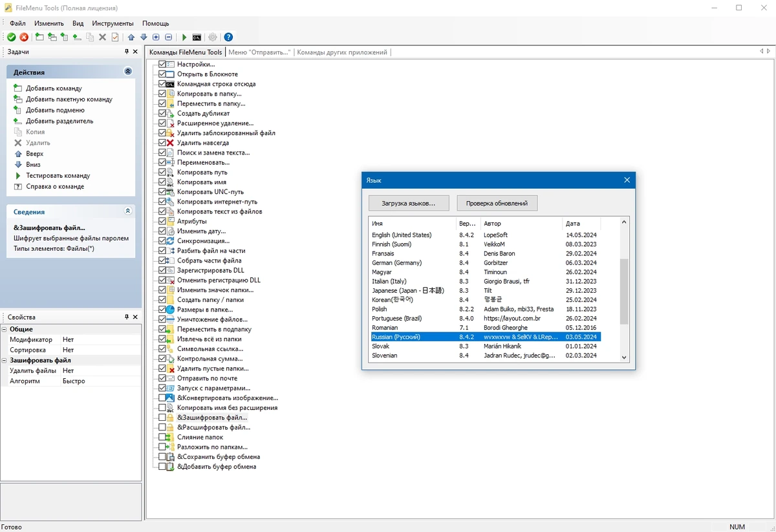Screen dimensions: 776x532
Task: Click the toolbar gray X delete icon
Action: click(x=102, y=37)
